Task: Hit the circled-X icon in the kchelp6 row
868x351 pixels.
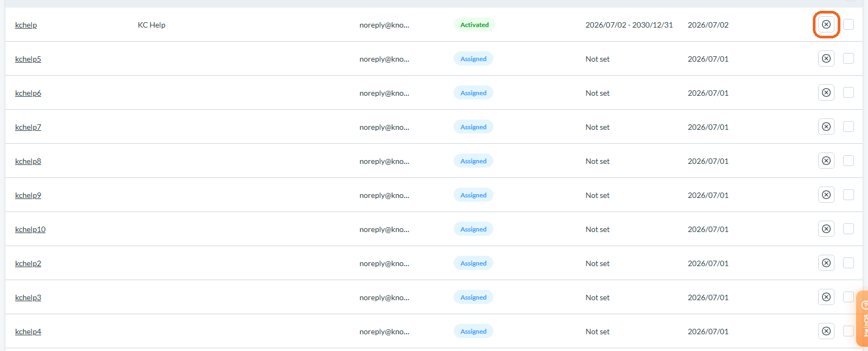Action: coord(826,92)
